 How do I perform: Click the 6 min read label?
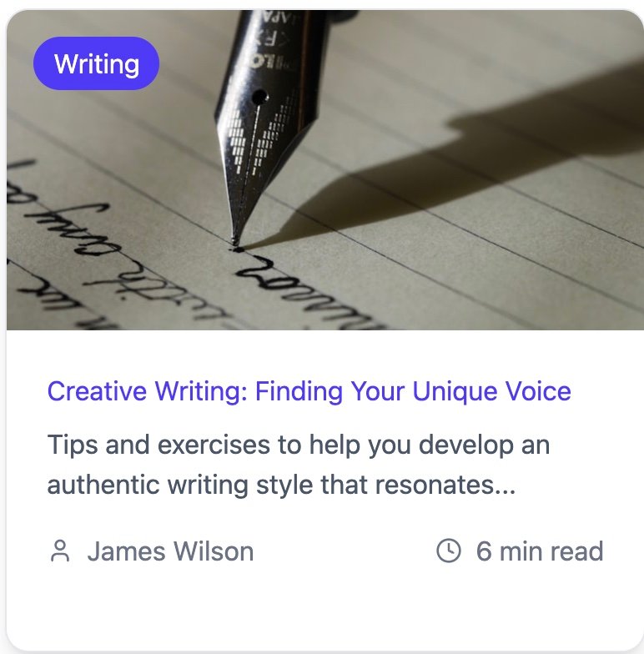540,551
